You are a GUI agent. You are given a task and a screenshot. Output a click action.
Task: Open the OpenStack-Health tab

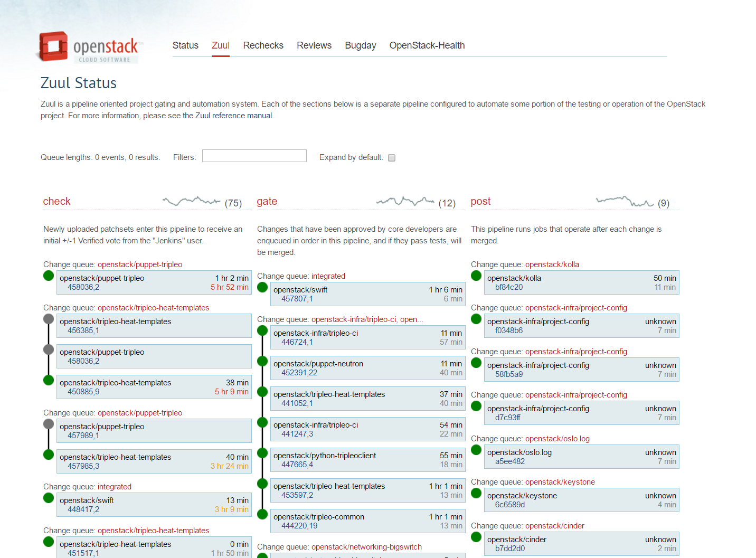tap(427, 45)
